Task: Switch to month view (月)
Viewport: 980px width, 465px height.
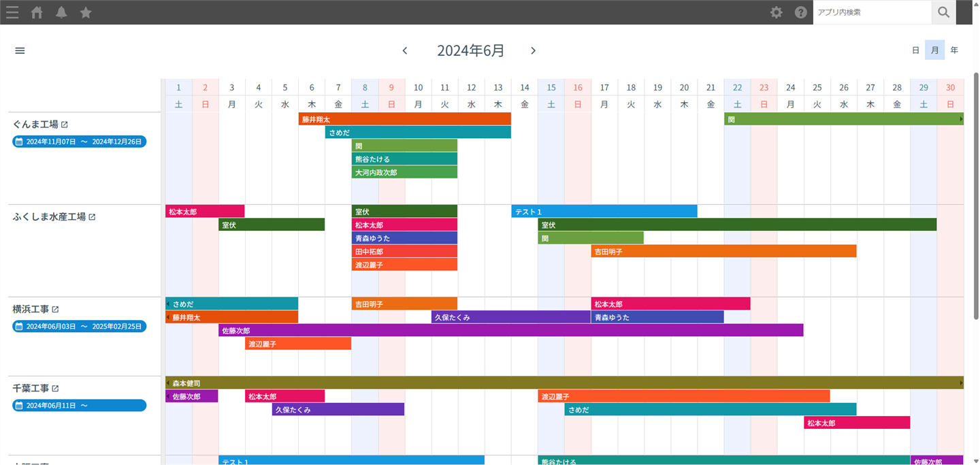Action: click(x=934, y=50)
